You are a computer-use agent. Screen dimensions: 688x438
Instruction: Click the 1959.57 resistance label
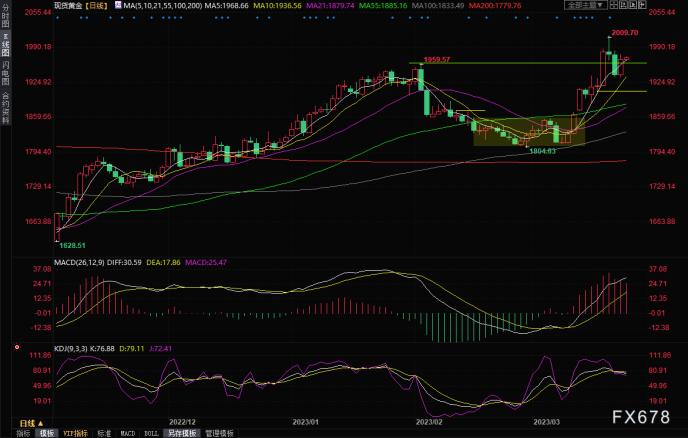pos(437,59)
